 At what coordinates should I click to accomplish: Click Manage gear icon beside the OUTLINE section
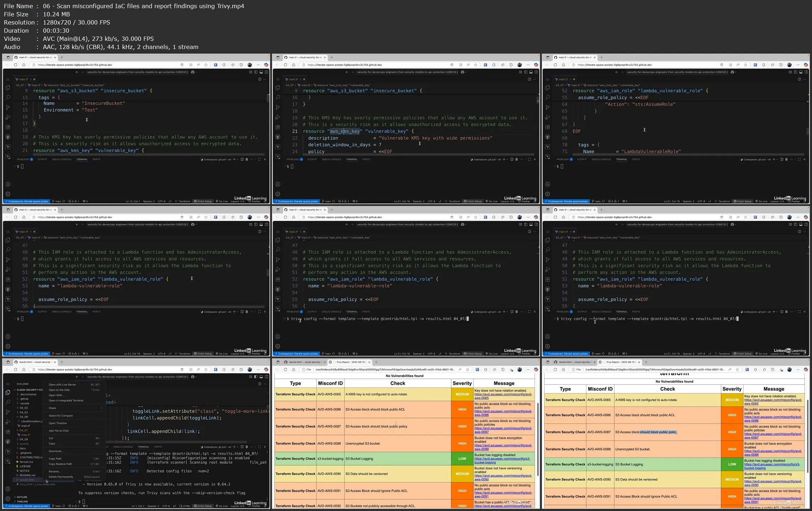(8, 499)
